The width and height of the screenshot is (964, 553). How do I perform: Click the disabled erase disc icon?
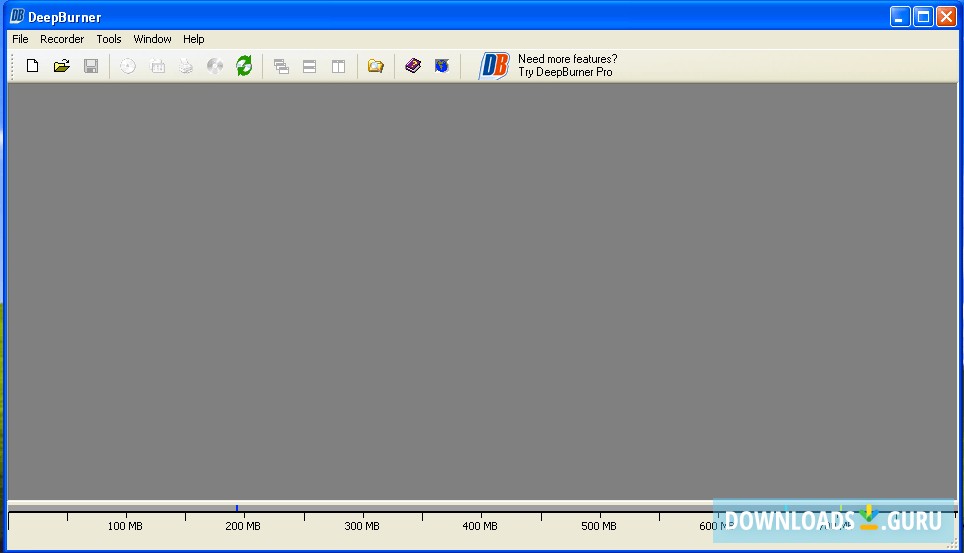[x=157, y=66]
